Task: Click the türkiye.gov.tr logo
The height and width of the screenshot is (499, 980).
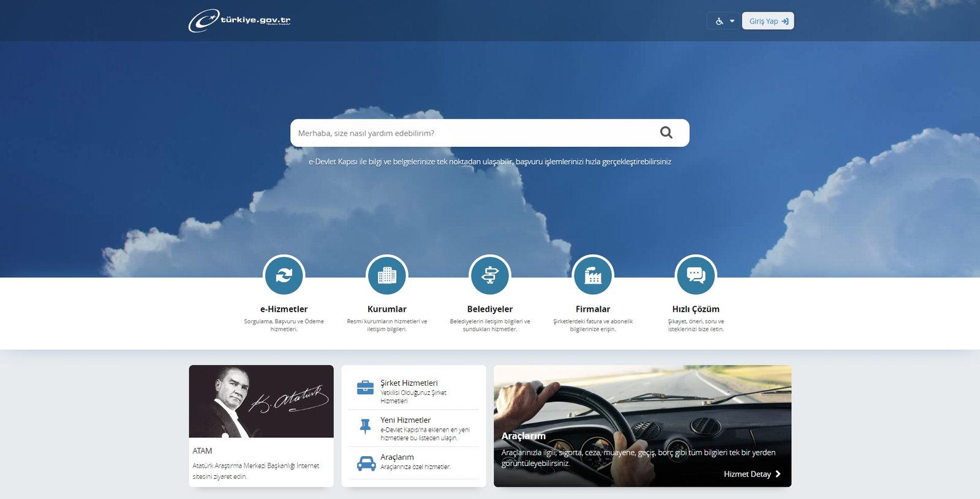Action: (239, 21)
